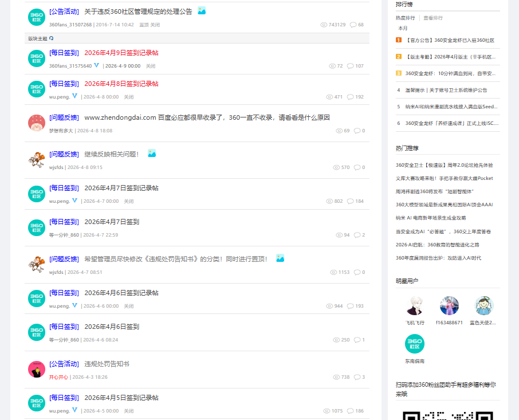The image size is (519, 420).
Task: Open recommendation 2026·AI启航 360教育
Action: (x=438, y=245)
